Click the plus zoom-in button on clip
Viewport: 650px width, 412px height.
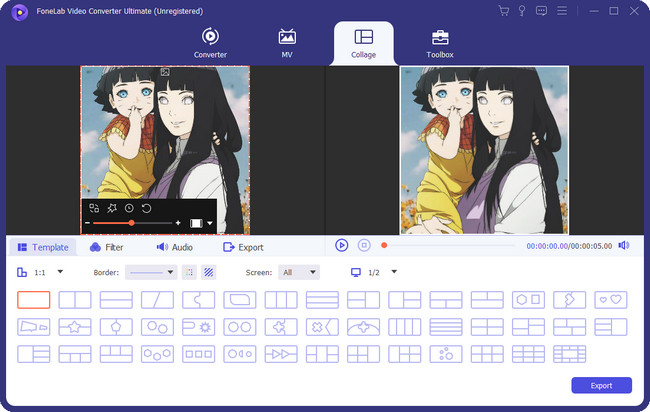click(x=178, y=223)
